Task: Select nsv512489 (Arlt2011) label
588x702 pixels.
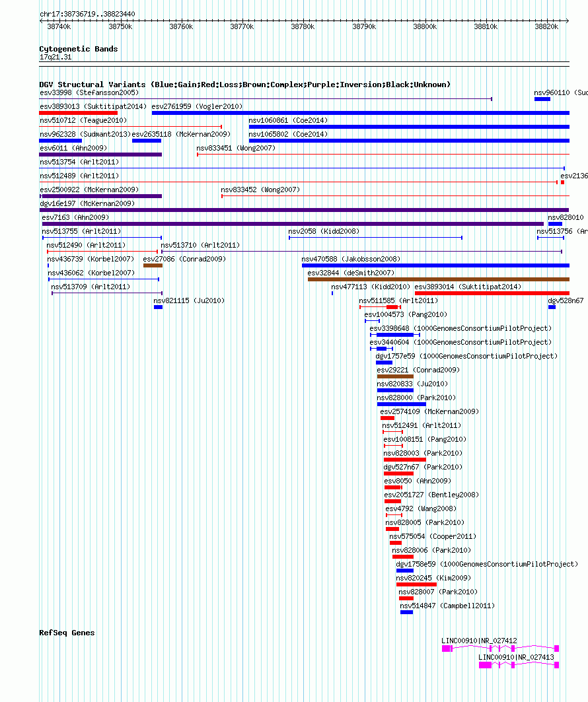Action: pos(79,176)
